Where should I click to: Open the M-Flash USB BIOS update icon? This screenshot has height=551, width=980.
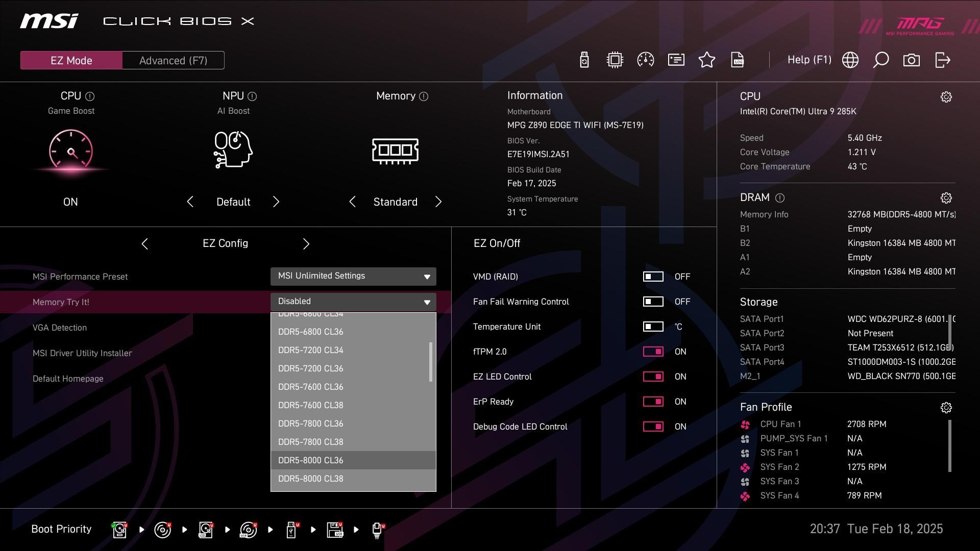click(584, 60)
